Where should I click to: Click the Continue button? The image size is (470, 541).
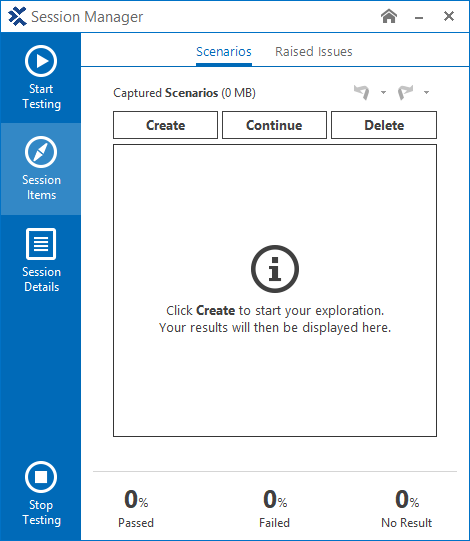coord(274,125)
